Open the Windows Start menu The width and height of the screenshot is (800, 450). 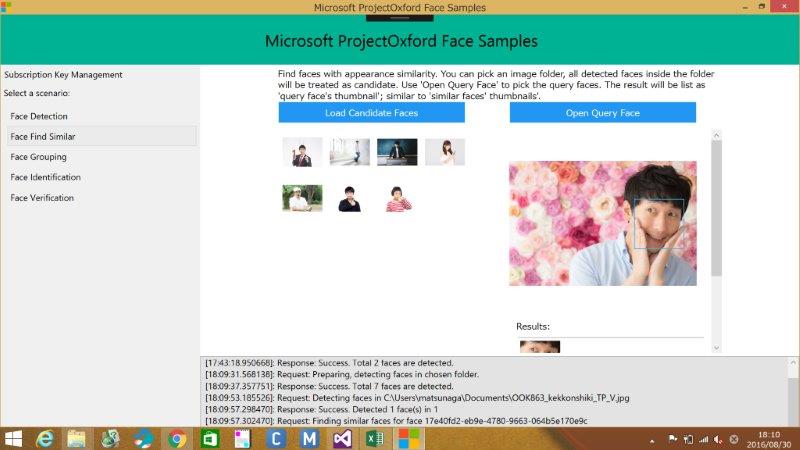pyautogui.click(x=13, y=439)
